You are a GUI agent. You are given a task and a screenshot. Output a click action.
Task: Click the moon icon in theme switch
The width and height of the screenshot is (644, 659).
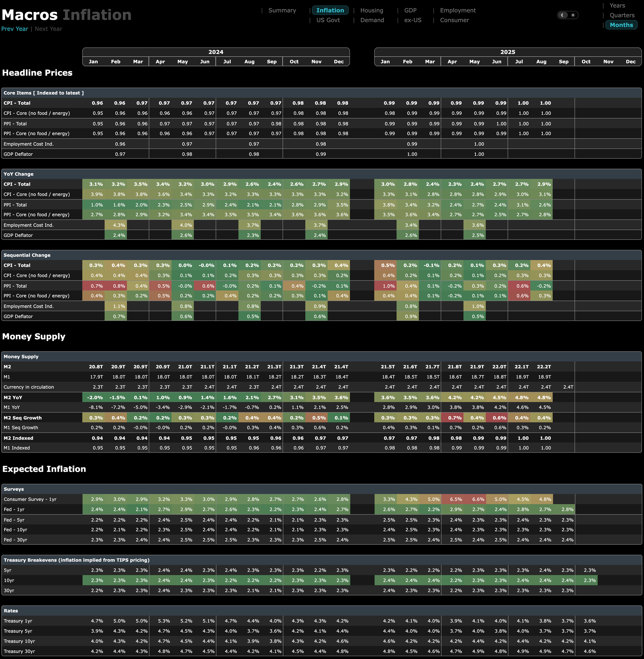click(x=563, y=15)
